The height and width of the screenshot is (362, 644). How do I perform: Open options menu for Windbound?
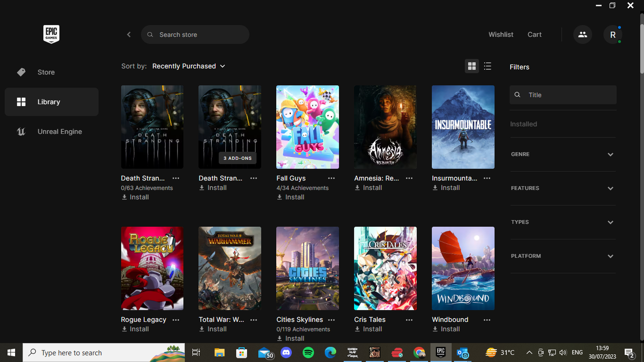click(487, 319)
